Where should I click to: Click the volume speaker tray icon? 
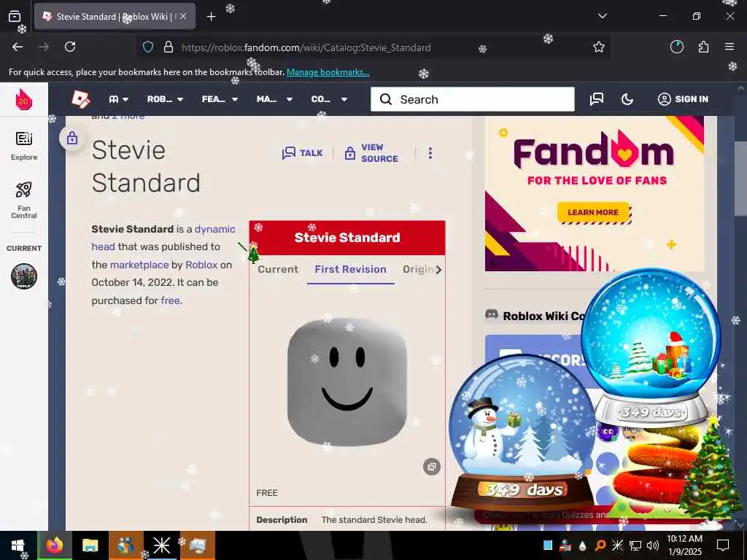pos(653,545)
